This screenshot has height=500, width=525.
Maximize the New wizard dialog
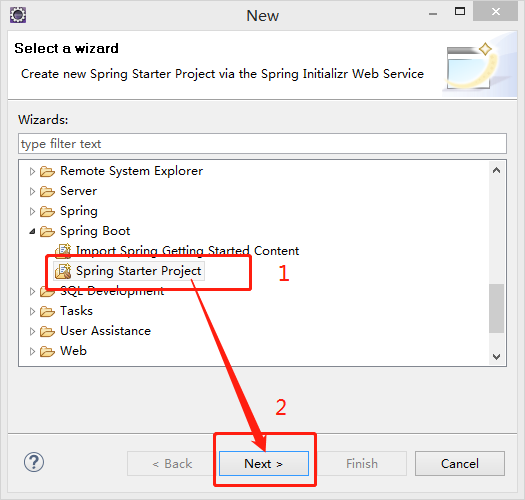tap(460, 12)
